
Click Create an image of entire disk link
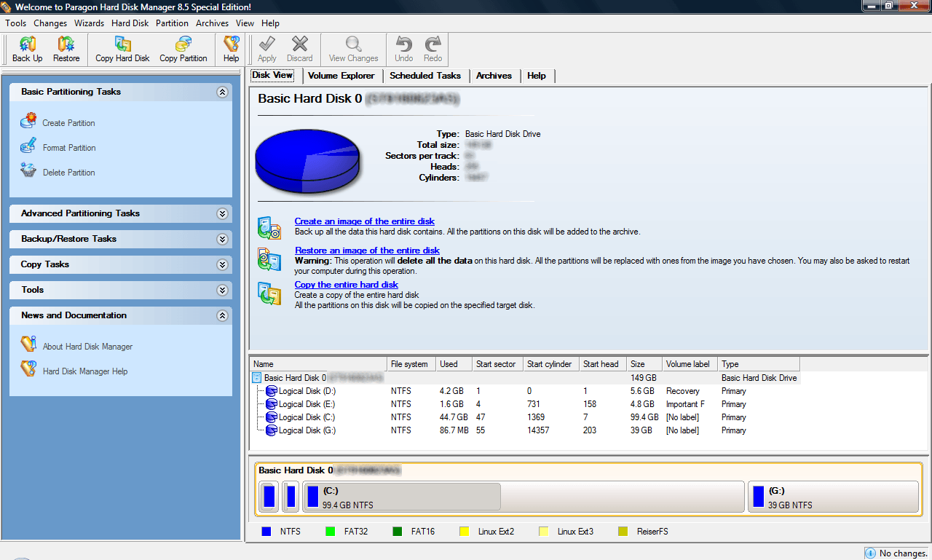364,221
